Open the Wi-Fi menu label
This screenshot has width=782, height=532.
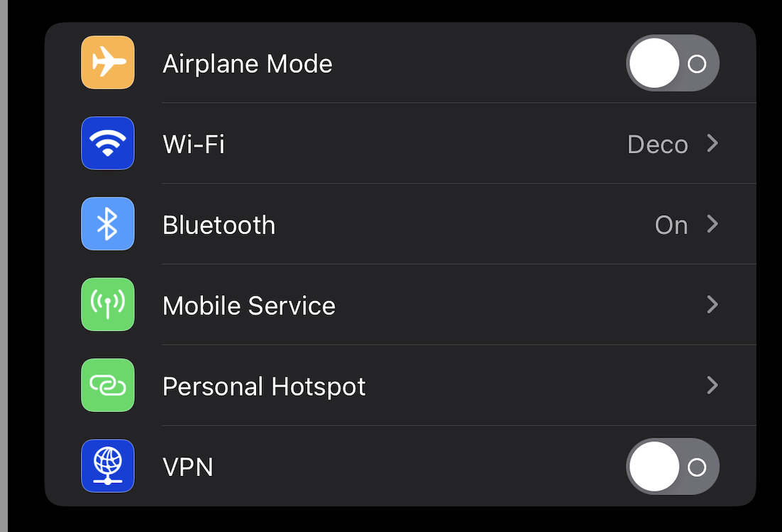pos(194,145)
